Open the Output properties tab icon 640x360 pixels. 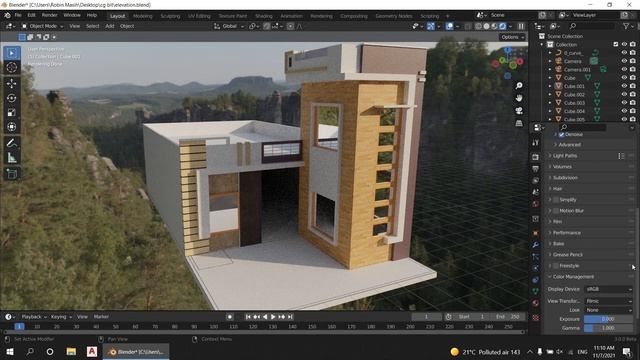coord(536,169)
